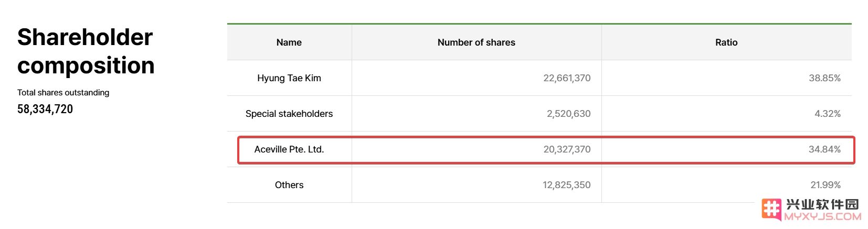Click the 21.99% ratio value
This screenshot has height=229, width=868.
tap(825, 185)
